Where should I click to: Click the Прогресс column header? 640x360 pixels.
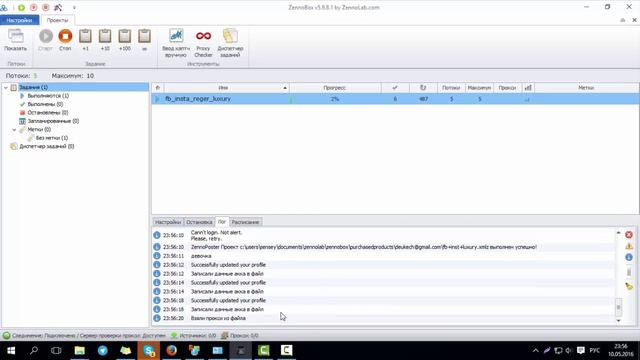(x=335, y=88)
